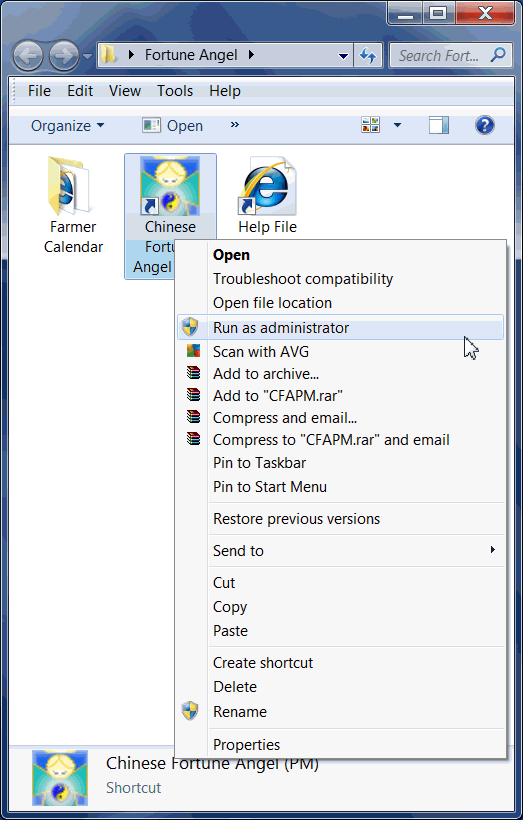The height and width of the screenshot is (820, 523).
Task: Click the search magnifier icon
Action: coord(498,54)
